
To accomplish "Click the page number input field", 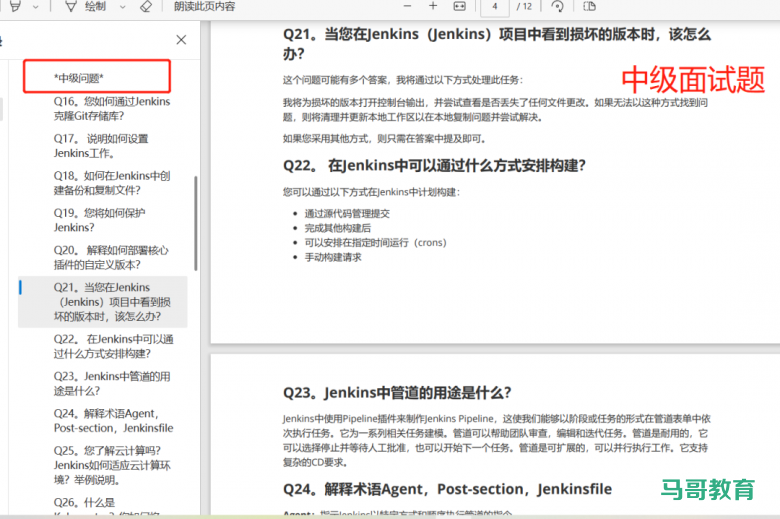I will [494, 6].
